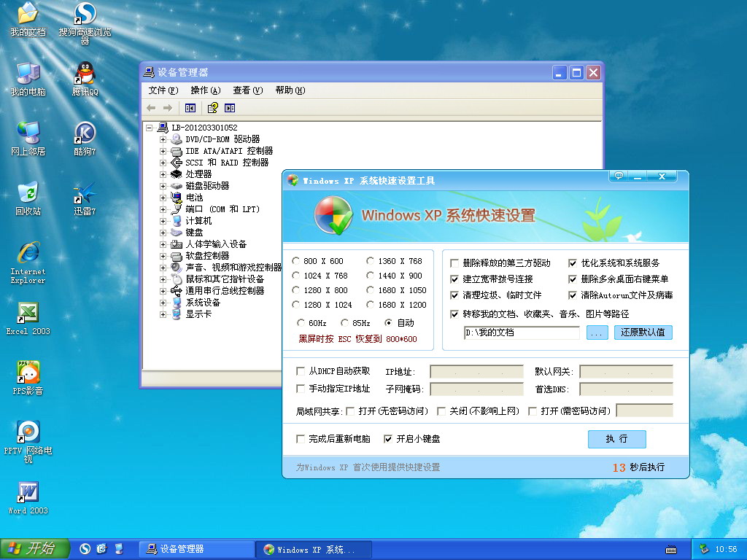Open the 操作(A) menu
The width and height of the screenshot is (747, 560).
205,90
